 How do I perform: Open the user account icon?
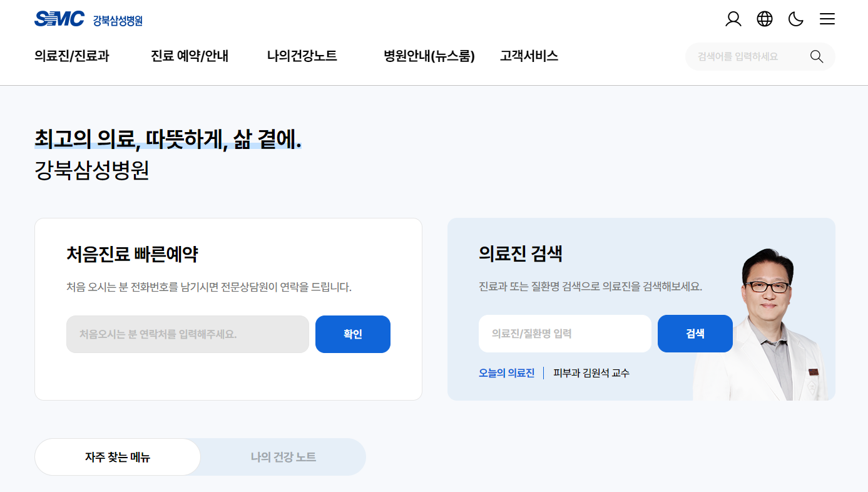click(733, 19)
